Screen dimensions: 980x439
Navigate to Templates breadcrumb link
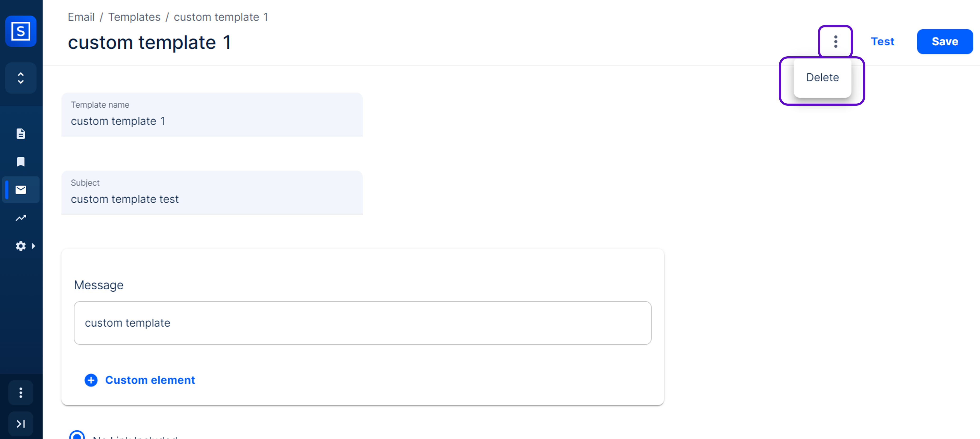click(134, 17)
